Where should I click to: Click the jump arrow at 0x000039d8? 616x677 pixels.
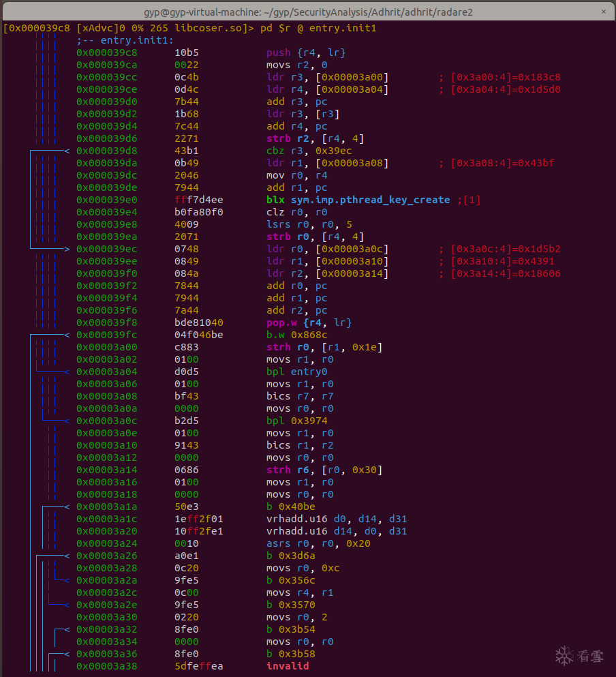tap(66, 151)
